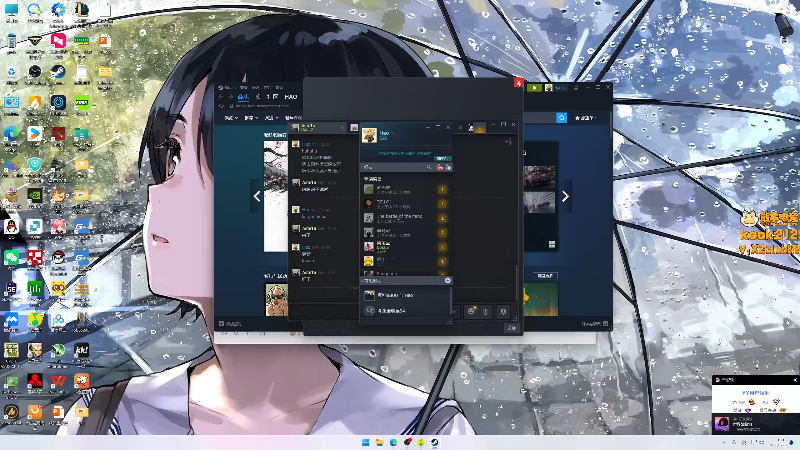Open the kk! desktop icon
Viewport: 800px width, 450px height.
[x=82, y=352]
